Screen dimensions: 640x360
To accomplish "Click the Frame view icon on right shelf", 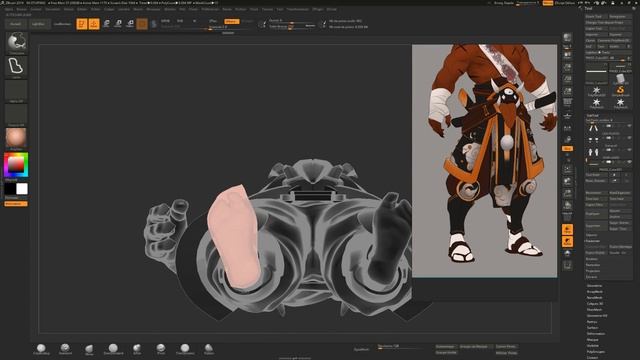I will [x=567, y=169].
